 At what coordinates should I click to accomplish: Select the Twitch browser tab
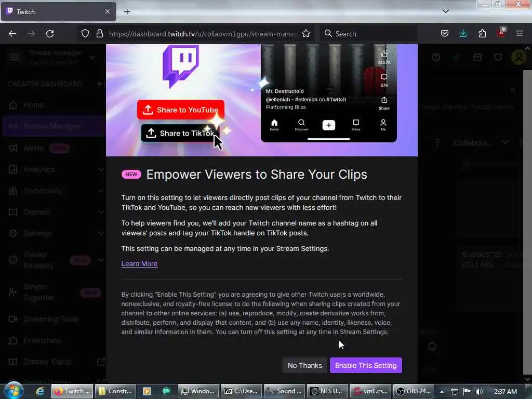click(58, 11)
